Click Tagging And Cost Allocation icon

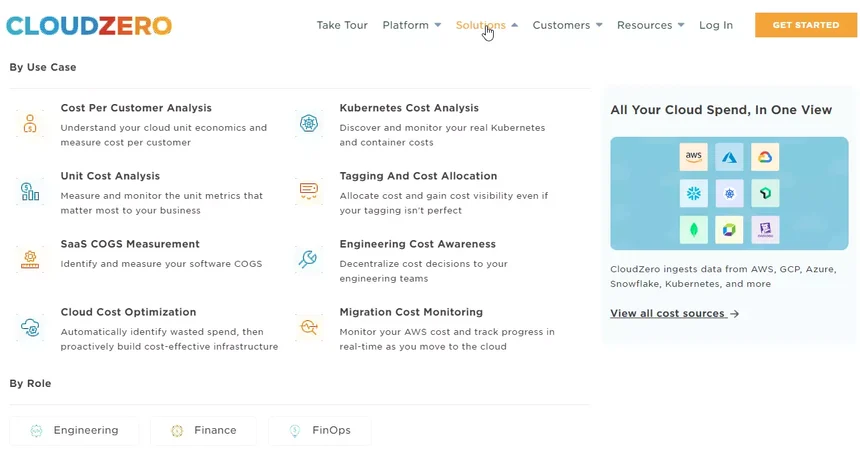(x=309, y=191)
